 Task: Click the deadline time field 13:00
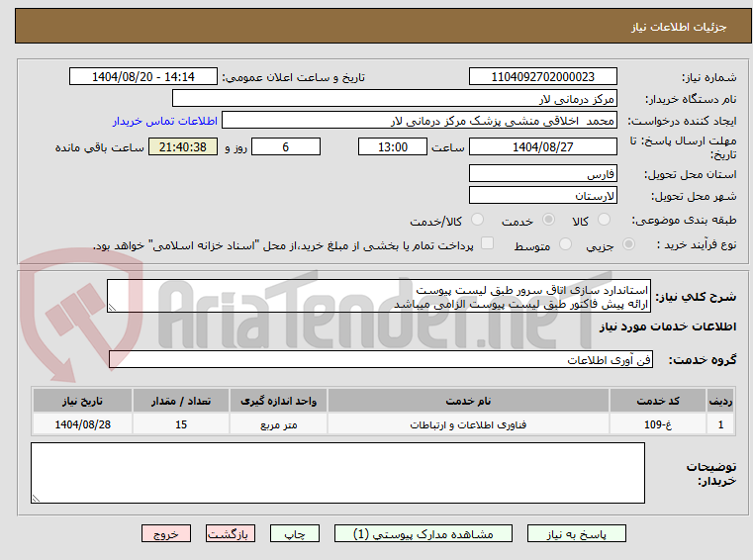tap(393, 147)
